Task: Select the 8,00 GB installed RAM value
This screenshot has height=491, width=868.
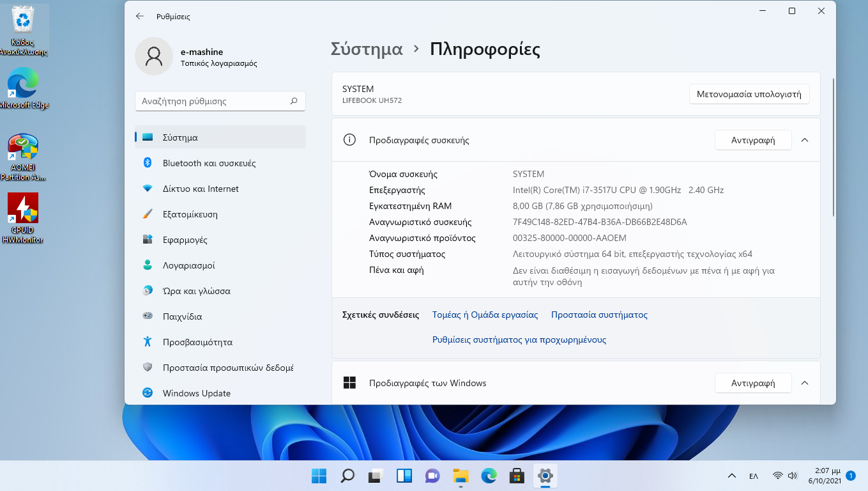Action: [x=582, y=206]
